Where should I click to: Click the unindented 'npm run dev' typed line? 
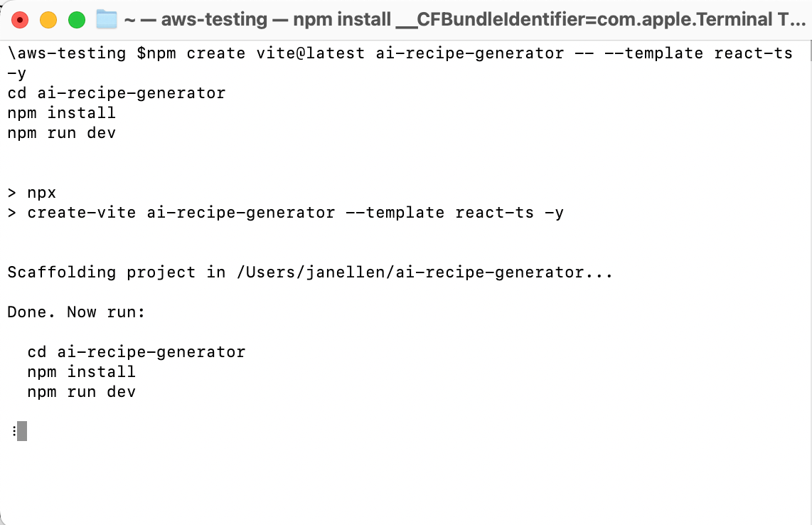point(62,133)
